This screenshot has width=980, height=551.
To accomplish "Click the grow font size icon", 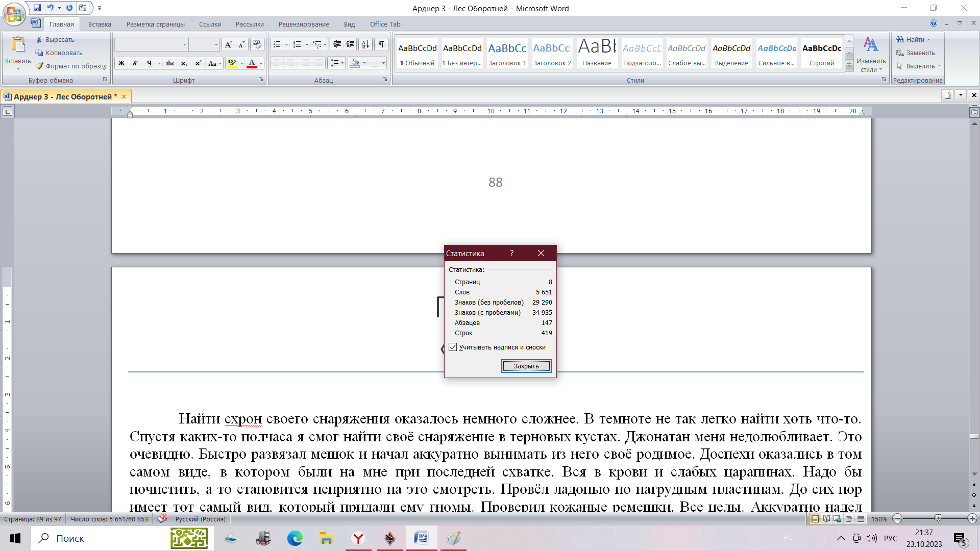I will point(228,44).
